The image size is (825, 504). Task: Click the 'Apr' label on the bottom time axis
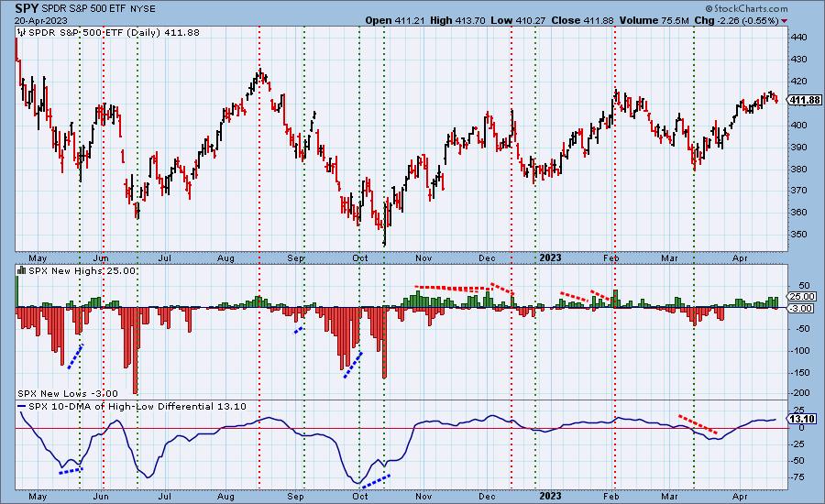[x=741, y=496]
